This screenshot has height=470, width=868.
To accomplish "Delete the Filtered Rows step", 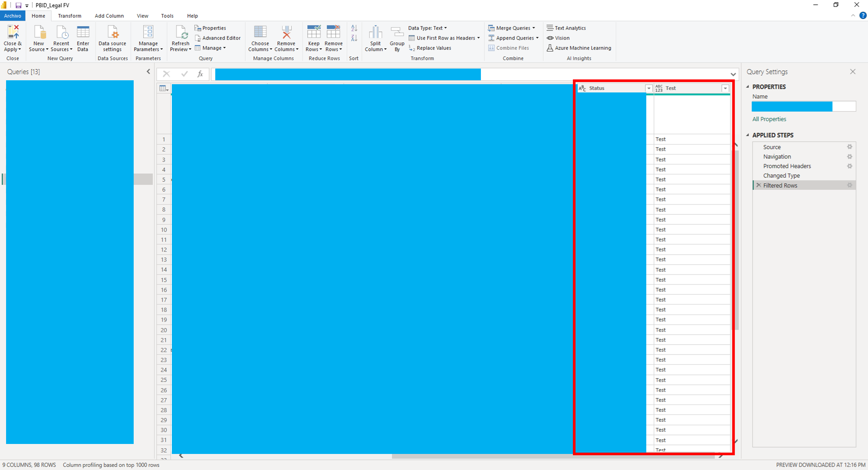I will pyautogui.click(x=759, y=185).
